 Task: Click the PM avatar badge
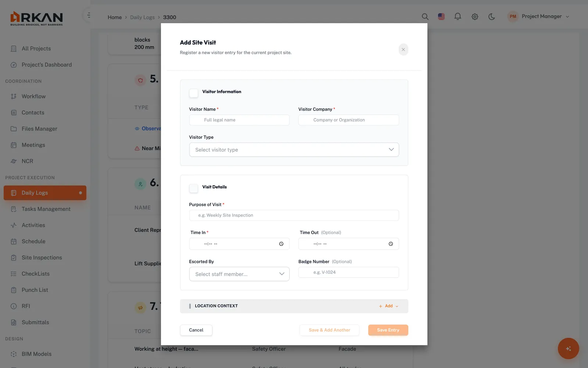pyautogui.click(x=513, y=17)
